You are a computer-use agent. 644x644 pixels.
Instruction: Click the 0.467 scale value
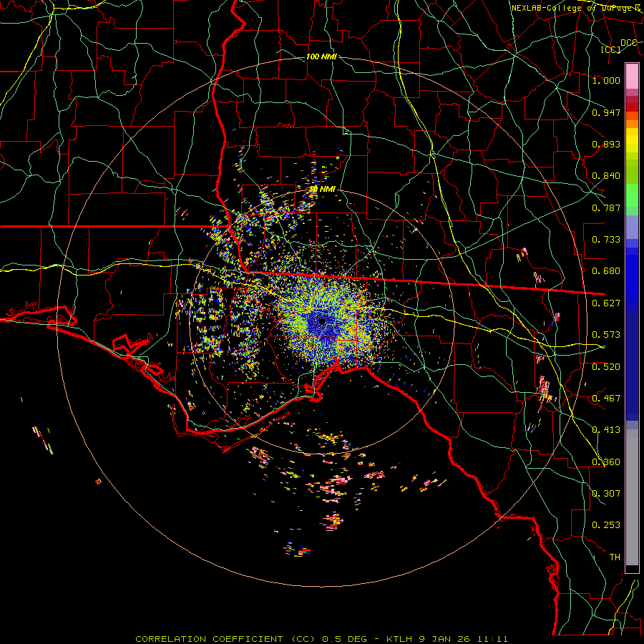606,399
